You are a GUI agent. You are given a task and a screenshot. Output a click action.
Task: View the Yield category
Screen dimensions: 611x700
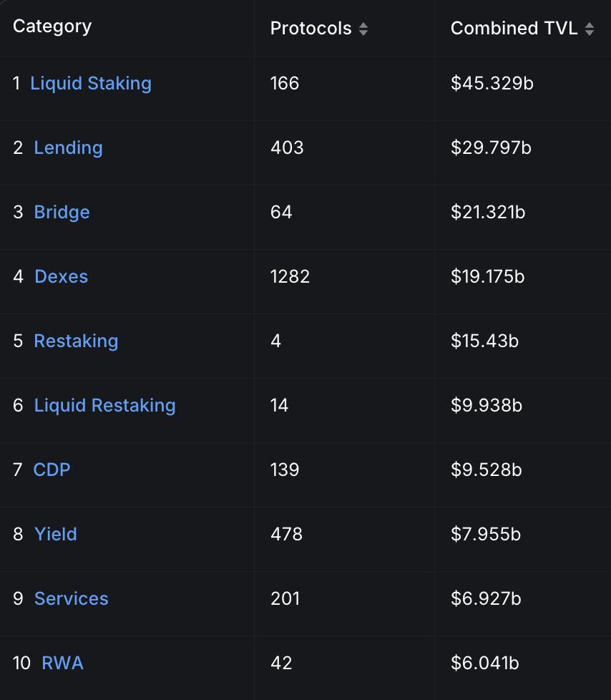(55, 534)
